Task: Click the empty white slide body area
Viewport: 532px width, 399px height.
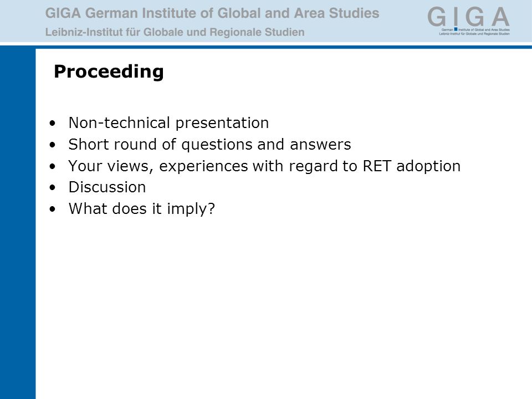Action: tap(284, 305)
